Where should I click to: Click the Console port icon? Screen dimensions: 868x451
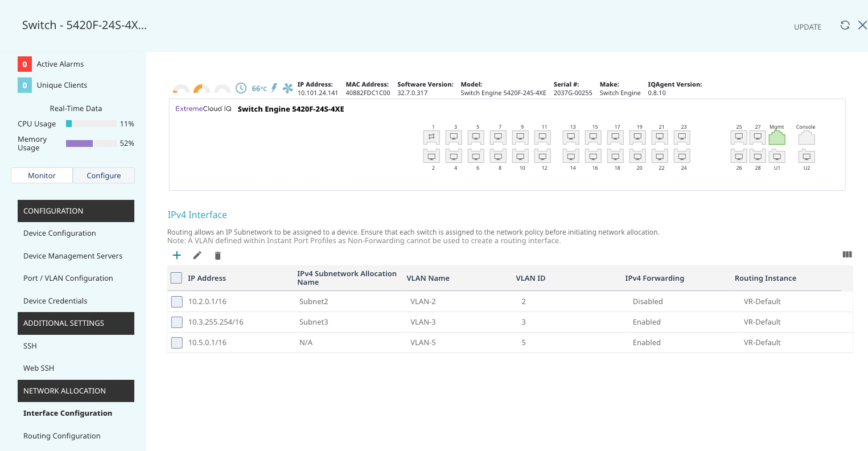tap(806, 138)
